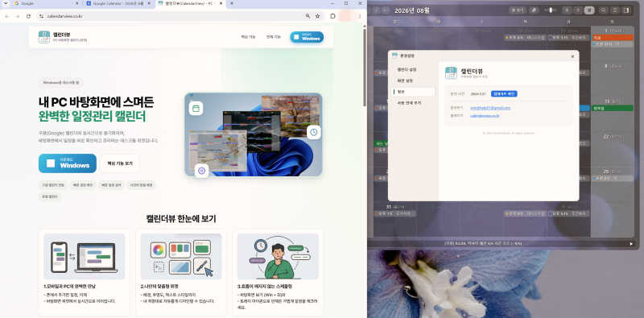The height and width of the screenshot is (318, 644).
Task: Click the 'Windows용 데스크톱 앱' pill label
Action: pos(61,83)
